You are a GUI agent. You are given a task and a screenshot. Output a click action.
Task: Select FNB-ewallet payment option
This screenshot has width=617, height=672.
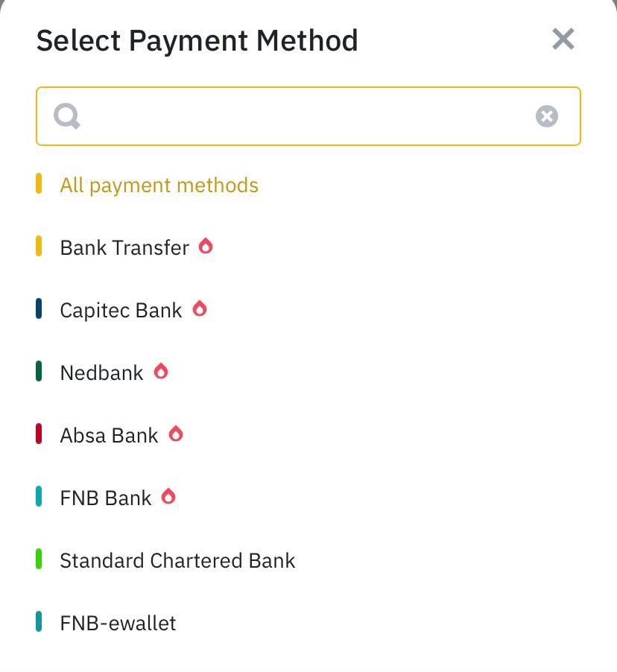click(118, 623)
